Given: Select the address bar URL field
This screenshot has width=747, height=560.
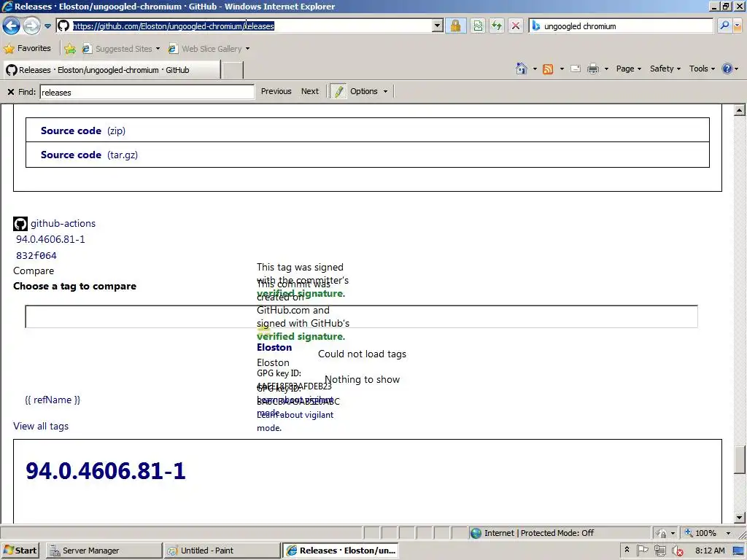Looking at the screenshot, I should (x=251, y=26).
